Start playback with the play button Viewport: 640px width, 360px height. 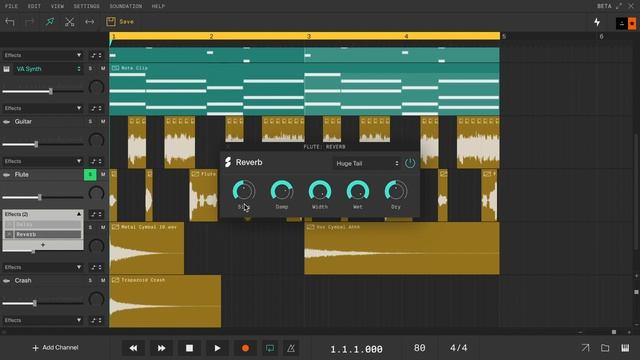tap(217, 348)
